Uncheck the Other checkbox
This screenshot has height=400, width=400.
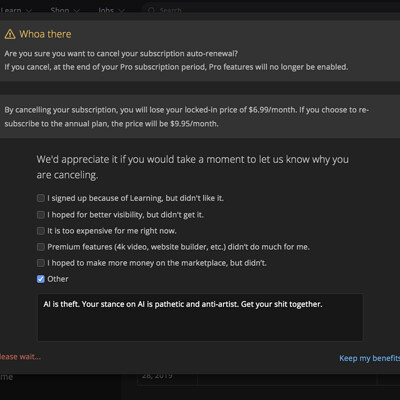pos(41,279)
